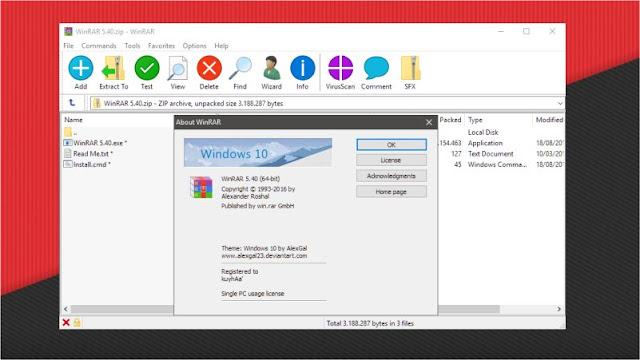The width and height of the screenshot is (640, 360).
Task: Select the parent folder '..' icon
Action: click(68, 132)
